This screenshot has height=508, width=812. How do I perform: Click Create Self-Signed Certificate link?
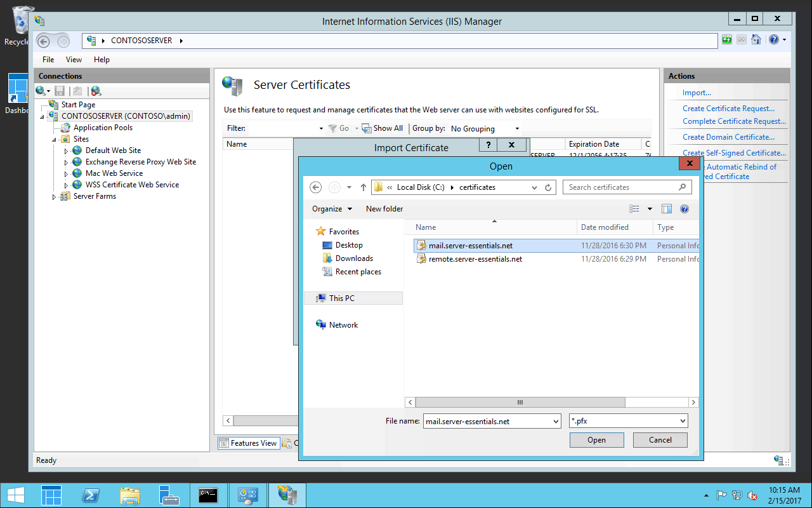[734, 153]
